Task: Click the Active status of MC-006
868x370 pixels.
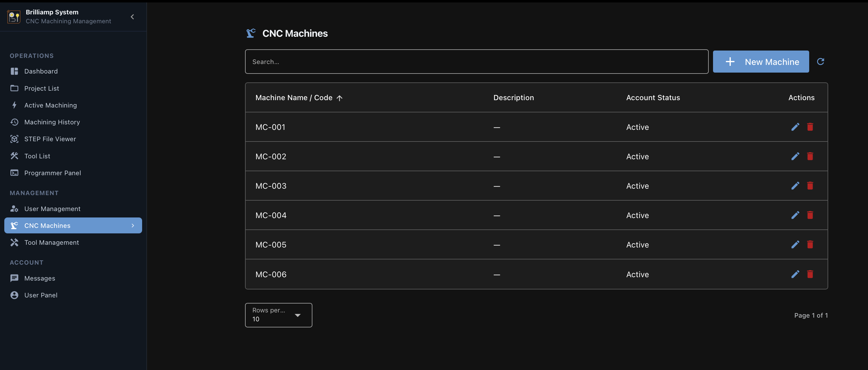Action: 637,274
